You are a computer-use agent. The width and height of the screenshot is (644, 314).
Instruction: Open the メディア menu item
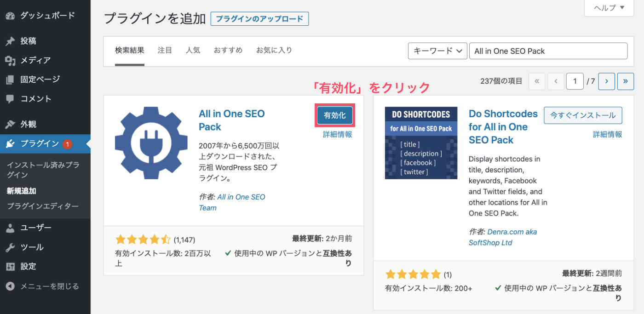point(45,60)
